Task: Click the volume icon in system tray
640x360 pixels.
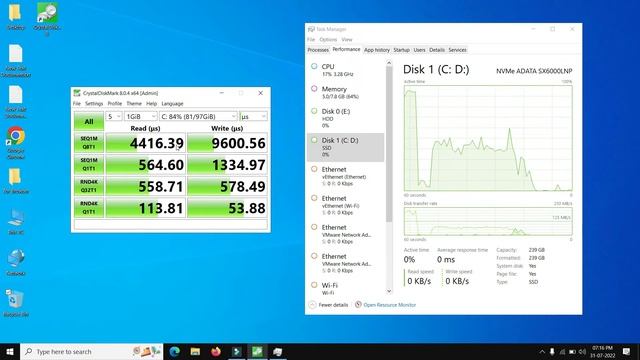Action: 582,351
